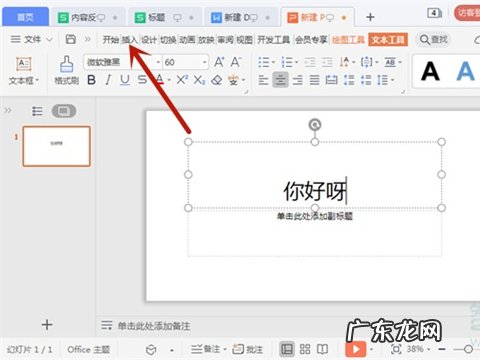The image size is (480, 360).
Task: Open the font size dropdown
Action: point(204,62)
